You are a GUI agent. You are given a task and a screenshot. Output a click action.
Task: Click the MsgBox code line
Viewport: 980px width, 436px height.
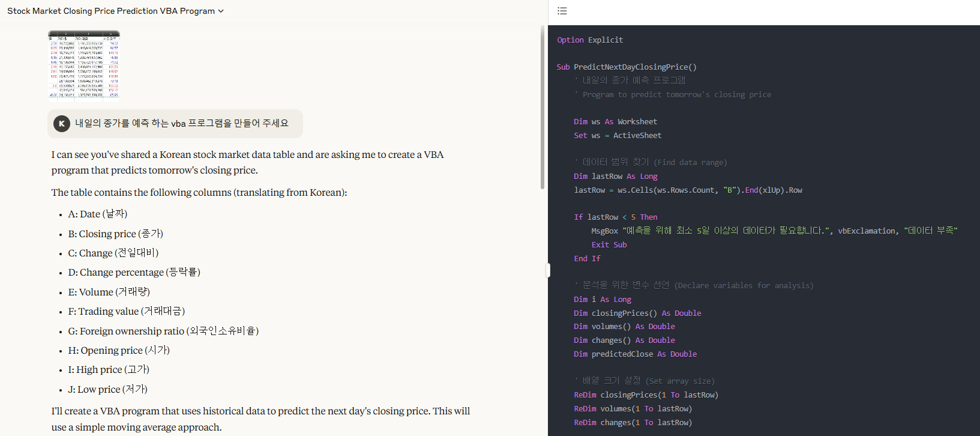click(x=774, y=231)
